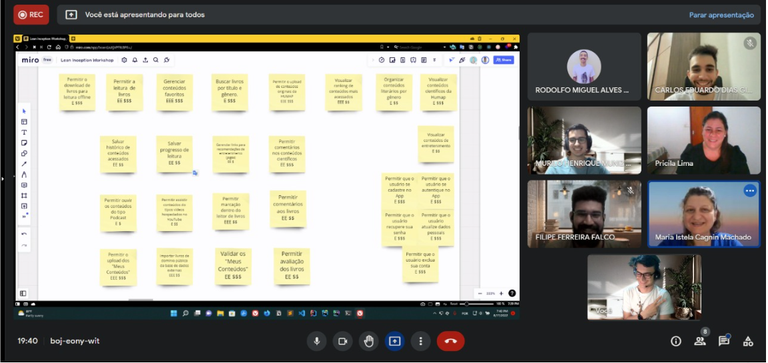Open new browser tab
Viewport: 768px width, 363px height.
click(x=72, y=38)
